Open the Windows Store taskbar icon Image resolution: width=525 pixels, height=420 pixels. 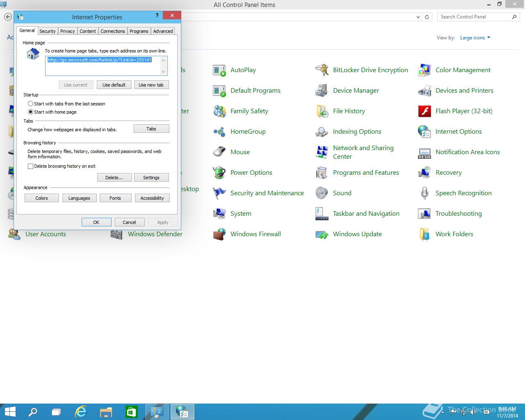tap(131, 412)
